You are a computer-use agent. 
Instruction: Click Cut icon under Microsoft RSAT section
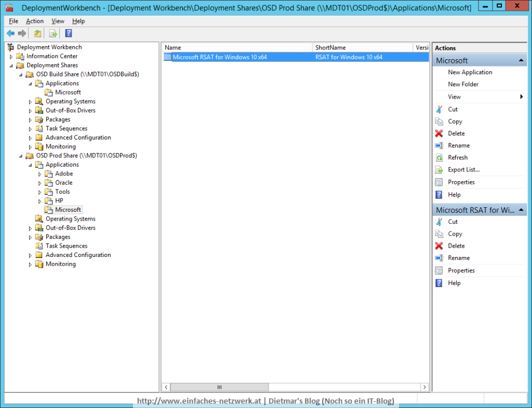click(439, 222)
